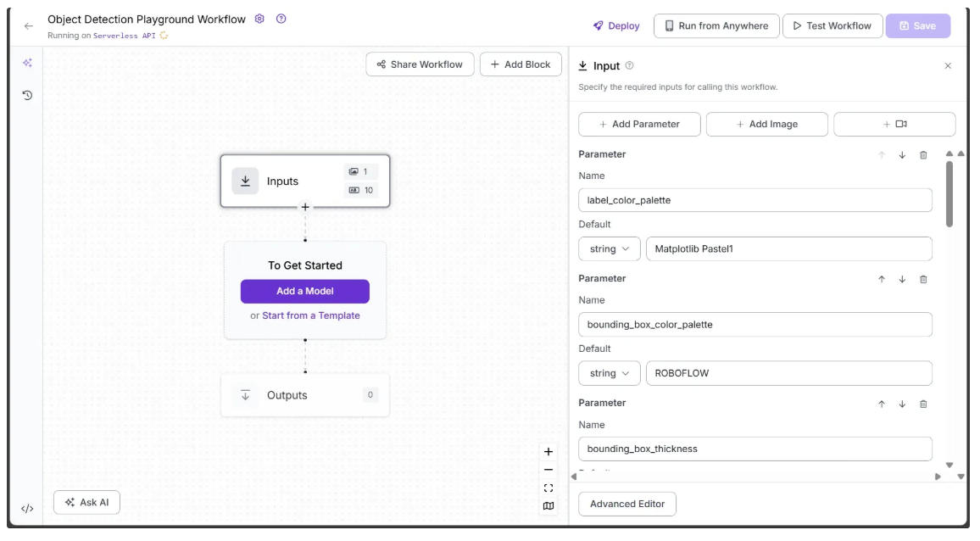Click the back arrow beside workflow title
The image size is (980, 541).
tap(28, 25)
